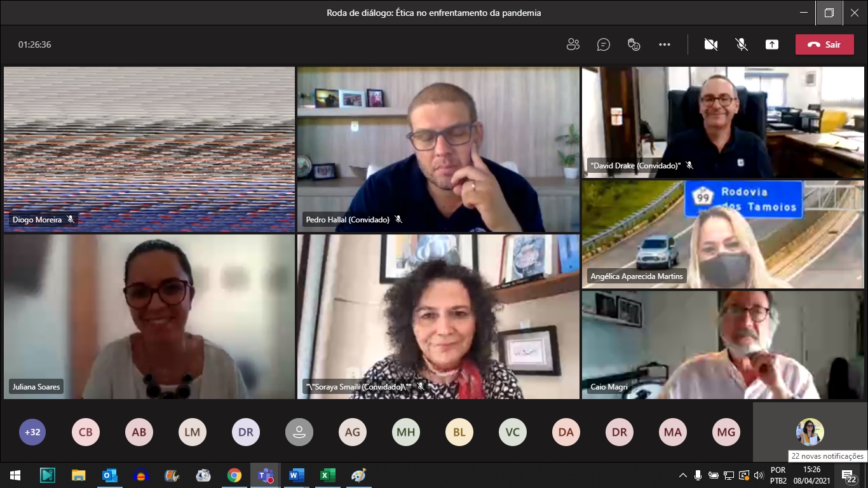This screenshot has width=868, height=488.
Task: Toggle the system volume icon
Action: click(758, 475)
